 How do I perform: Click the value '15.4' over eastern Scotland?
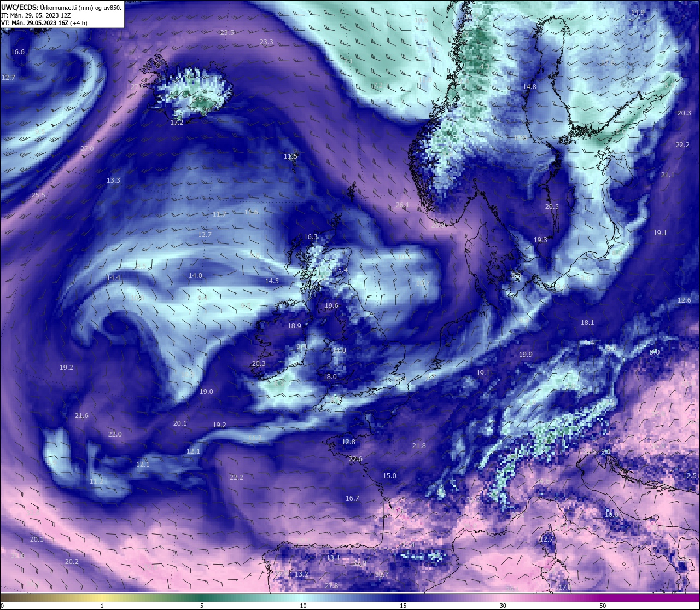(x=341, y=270)
